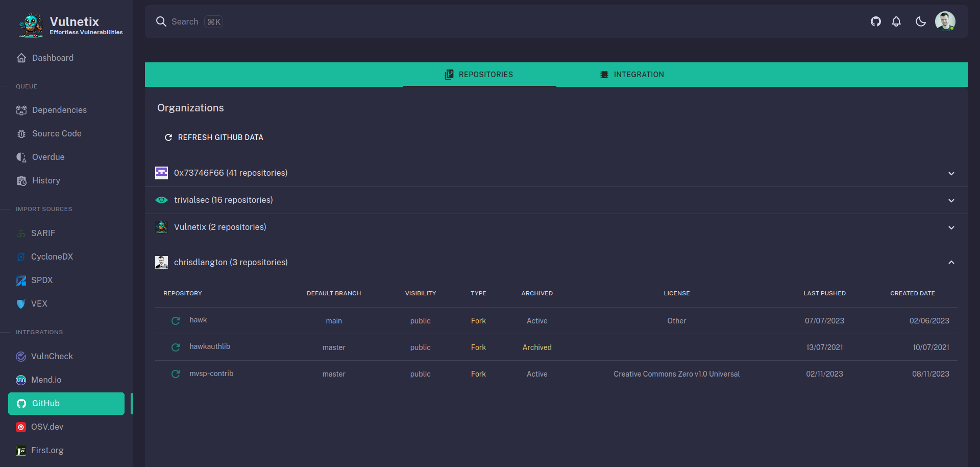The width and height of the screenshot is (980, 467).
Task: Click the VulnCheck icon
Action: pos(21,357)
